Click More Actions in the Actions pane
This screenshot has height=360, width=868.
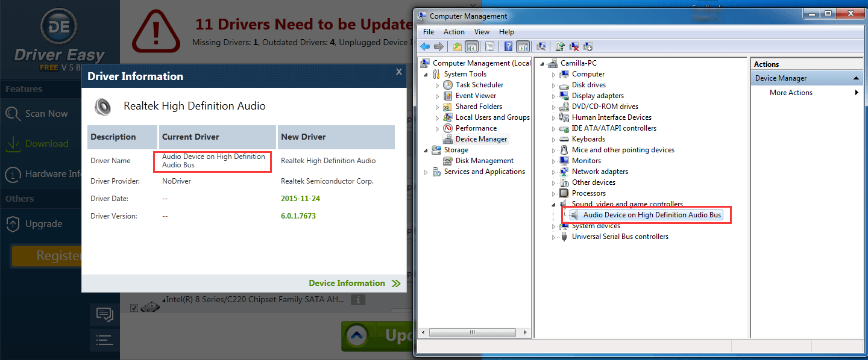click(x=791, y=93)
